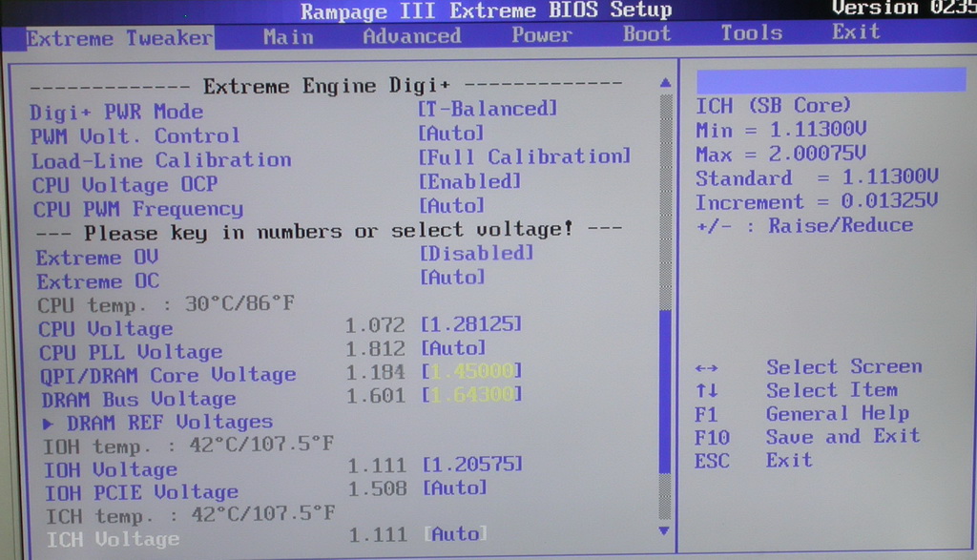
Task: Change Extreme OC Auto value
Action: click(x=452, y=277)
